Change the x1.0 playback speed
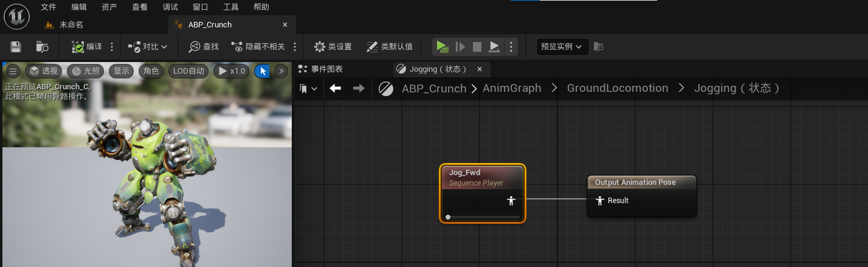This screenshot has height=267, width=868. click(232, 71)
